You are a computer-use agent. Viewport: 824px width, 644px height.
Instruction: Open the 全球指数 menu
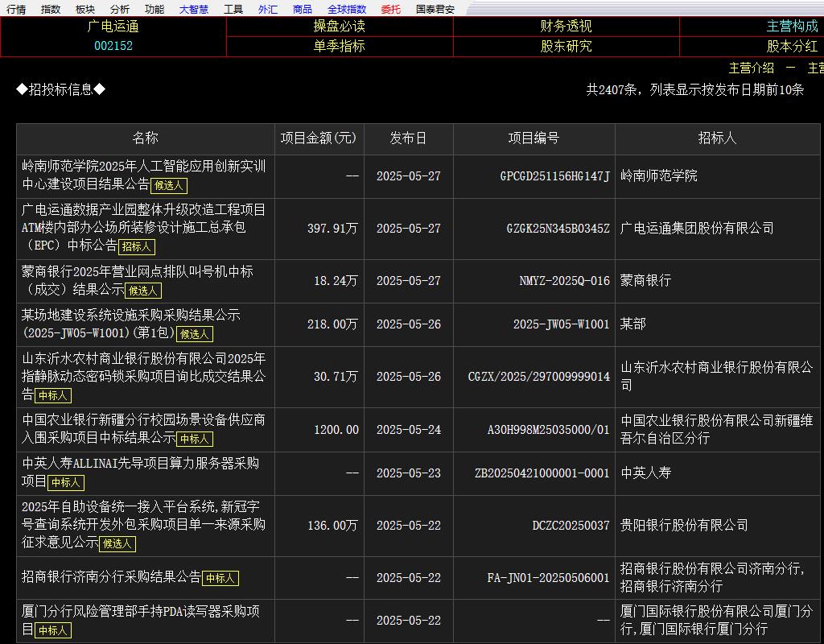[x=347, y=9]
